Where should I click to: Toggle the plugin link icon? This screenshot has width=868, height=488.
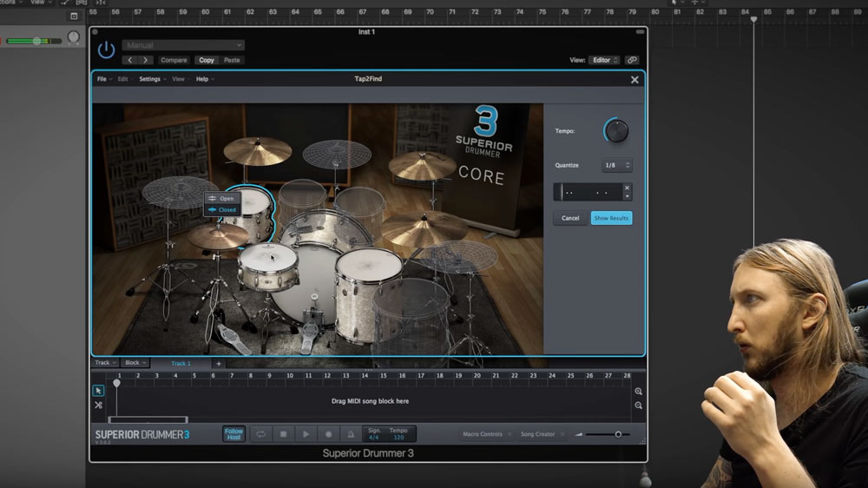click(632, 60)
